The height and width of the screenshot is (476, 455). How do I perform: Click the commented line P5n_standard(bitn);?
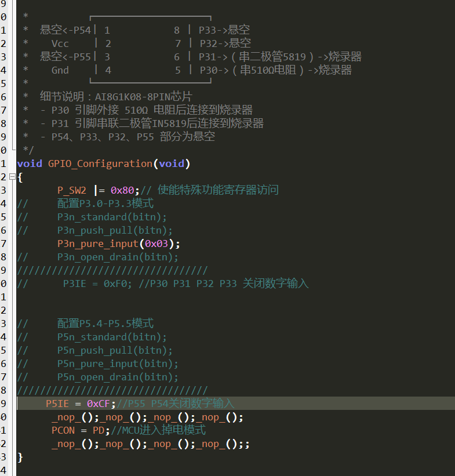(112, 337)
